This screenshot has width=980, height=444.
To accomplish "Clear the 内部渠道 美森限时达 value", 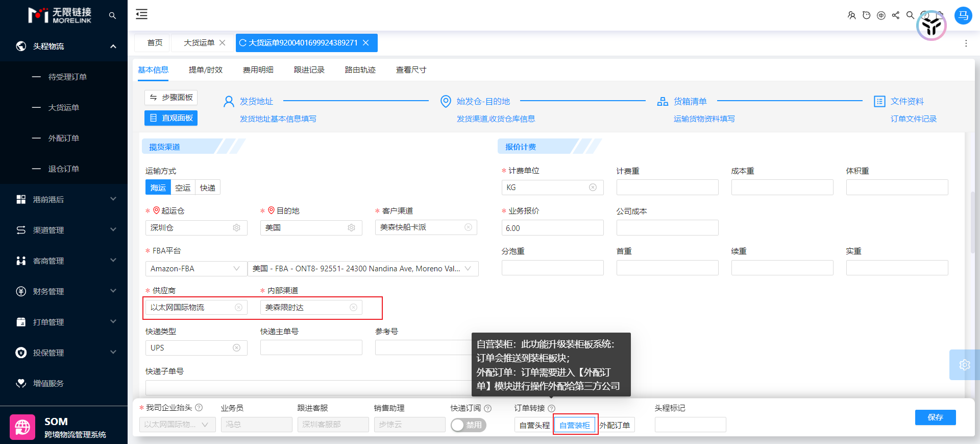I will (x=353, y=308).
